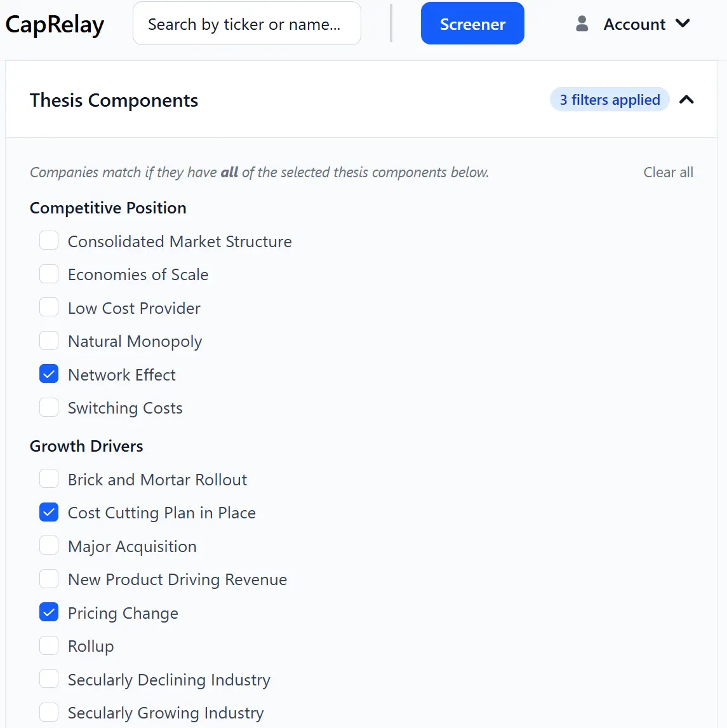Enable the Switching Costs filter
Viewport: 727px width, 728px height.
coord(49,407)
